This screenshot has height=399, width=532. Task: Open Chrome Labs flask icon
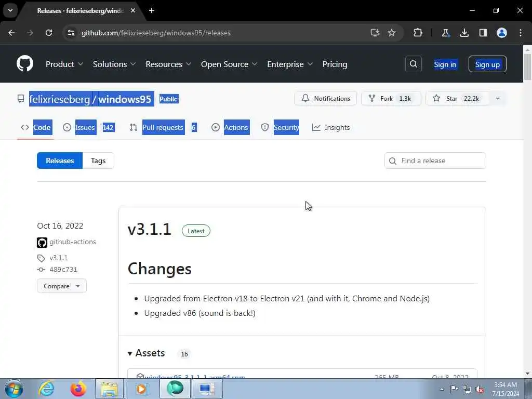[445, 33]
